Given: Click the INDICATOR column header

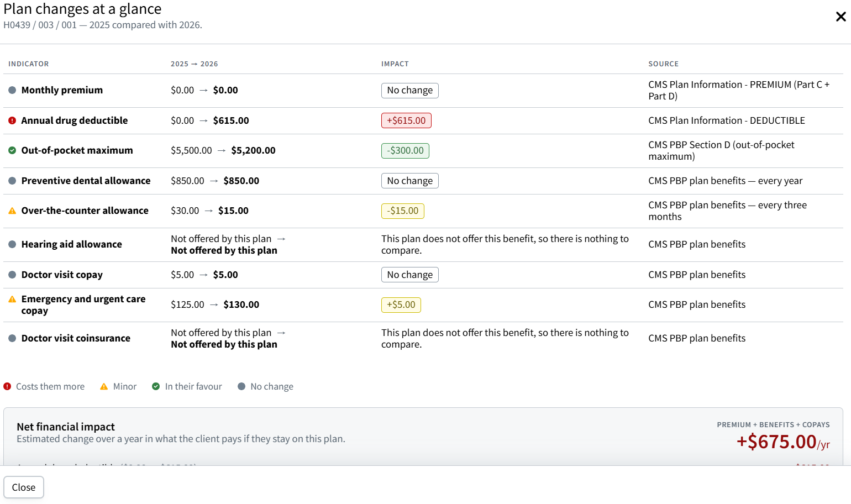Looking at the screenshot, I should pos(29,64).
